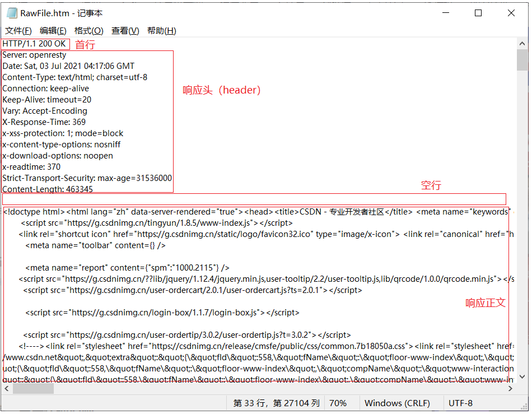Click the 'x-content-type-options: nosniff' line

tap(62, 145)
